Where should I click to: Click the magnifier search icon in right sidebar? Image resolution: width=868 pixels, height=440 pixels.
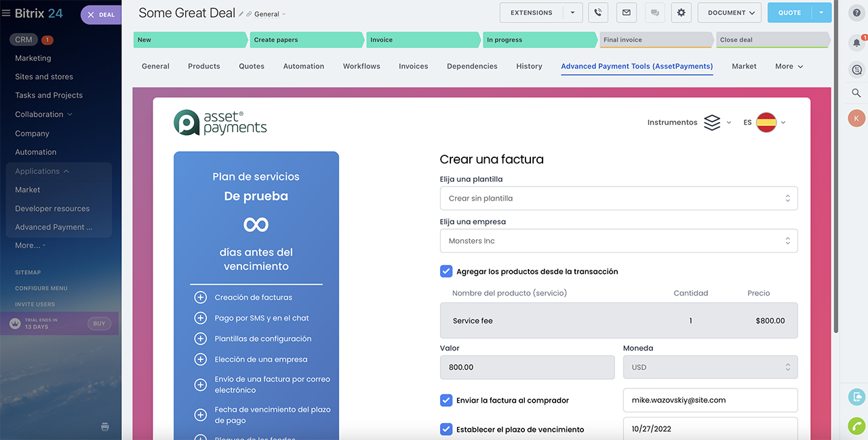pyautogui.click(x=856, y=93)
